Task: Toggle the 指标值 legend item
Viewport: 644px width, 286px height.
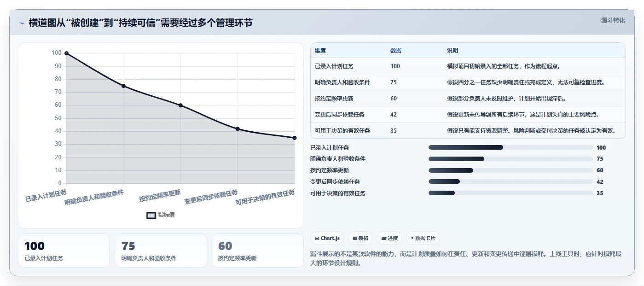Action: click(161, 215)
